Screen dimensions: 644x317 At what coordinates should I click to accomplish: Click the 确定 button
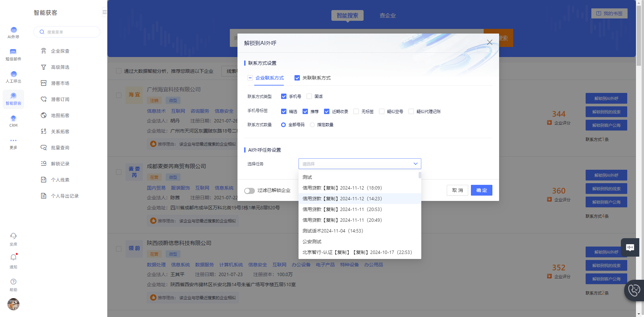pos(482,190)
